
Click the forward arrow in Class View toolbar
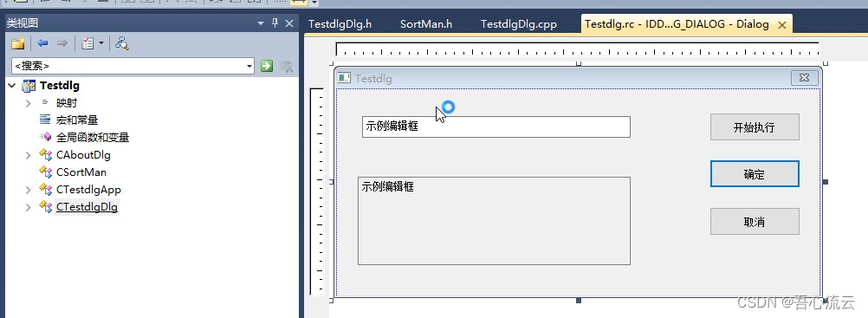[x=62, y=44]
